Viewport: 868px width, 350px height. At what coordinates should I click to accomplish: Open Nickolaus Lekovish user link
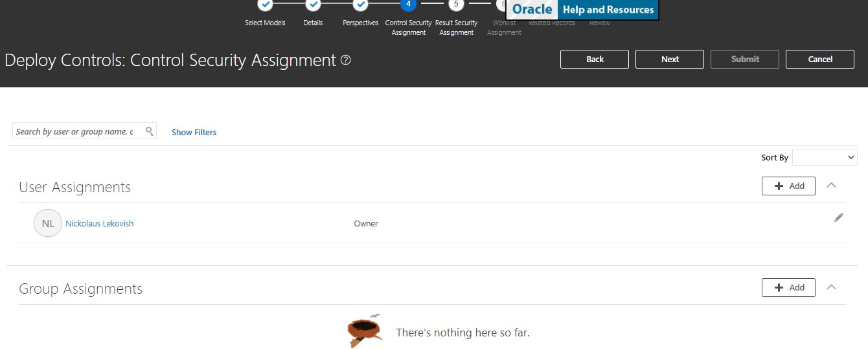click(100, 223)
